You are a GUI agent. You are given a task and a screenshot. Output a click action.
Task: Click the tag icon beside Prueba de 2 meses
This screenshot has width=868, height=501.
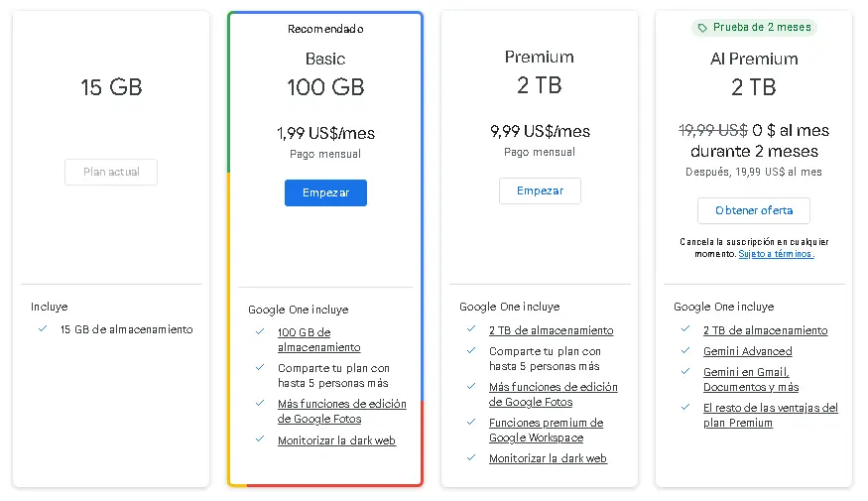pyautogui.click(x=702, y=28)
